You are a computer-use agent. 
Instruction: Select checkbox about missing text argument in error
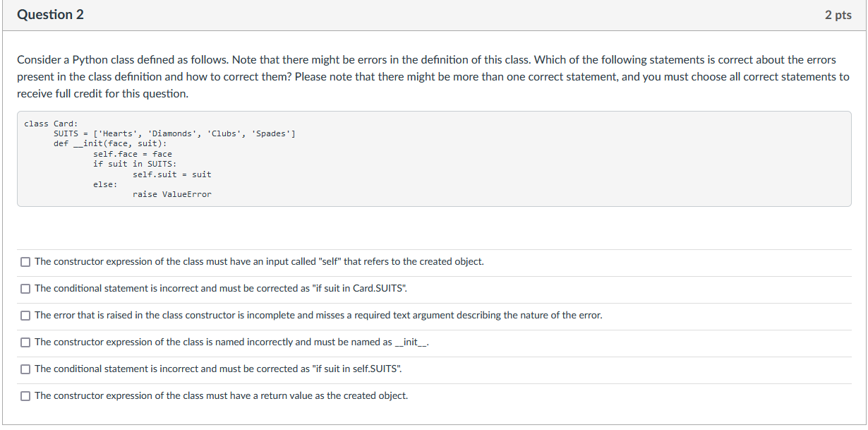pos(25,316)
